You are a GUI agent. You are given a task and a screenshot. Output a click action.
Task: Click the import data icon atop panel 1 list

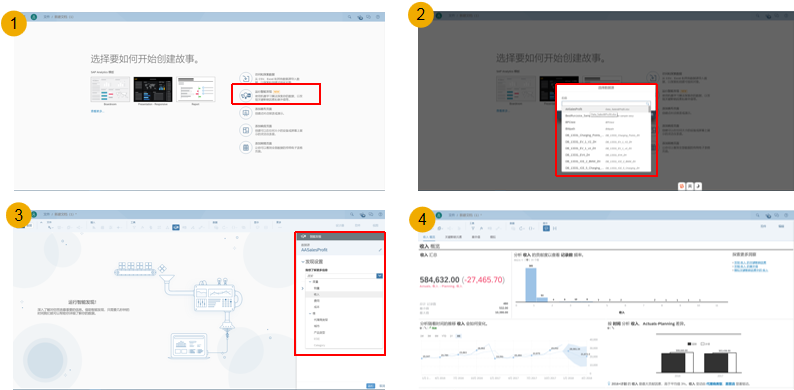[245, 77]
